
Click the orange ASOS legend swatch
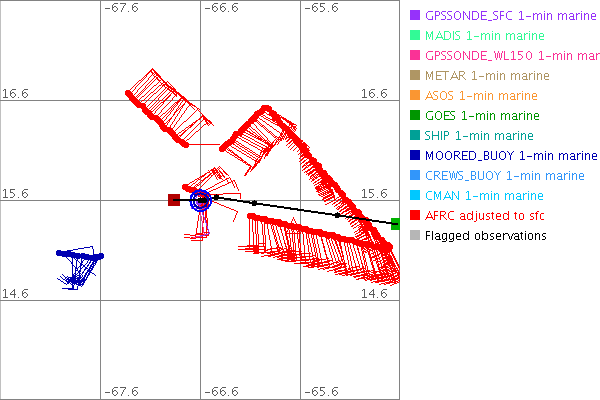point(414,96)
